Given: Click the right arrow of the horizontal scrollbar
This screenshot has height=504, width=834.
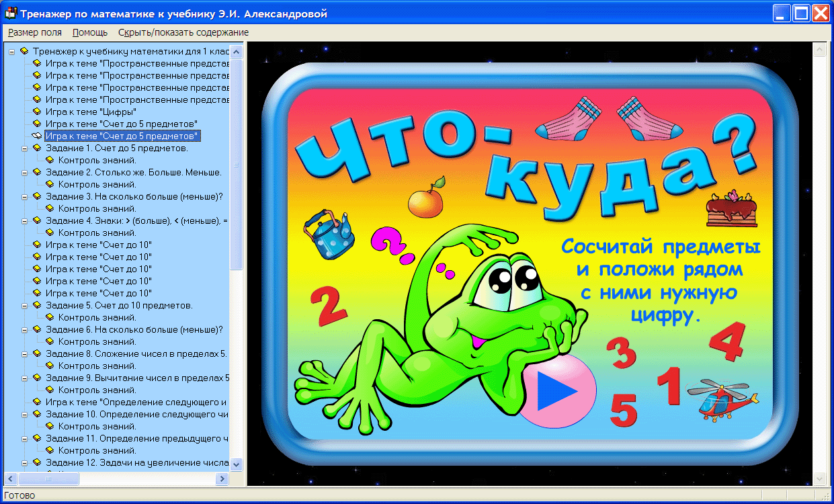Looking at the screenshot, I should point(222,478).
